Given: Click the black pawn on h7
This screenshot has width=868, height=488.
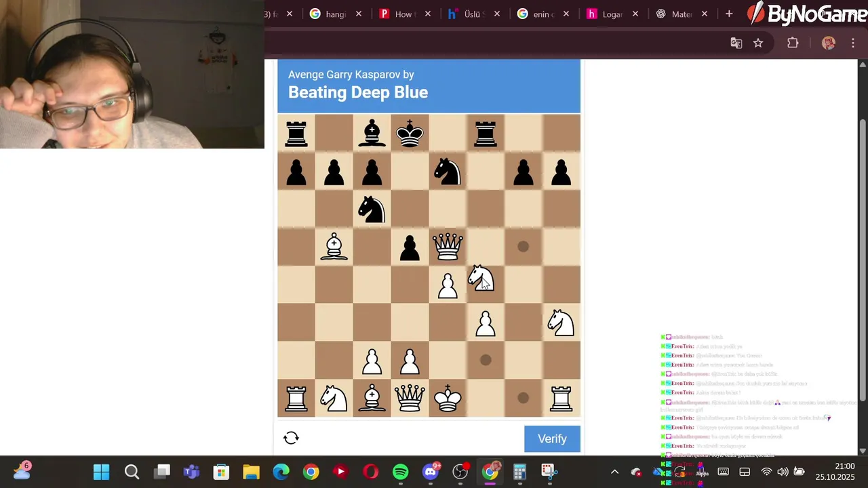Looking at the screenshot, I should point(561,171).
